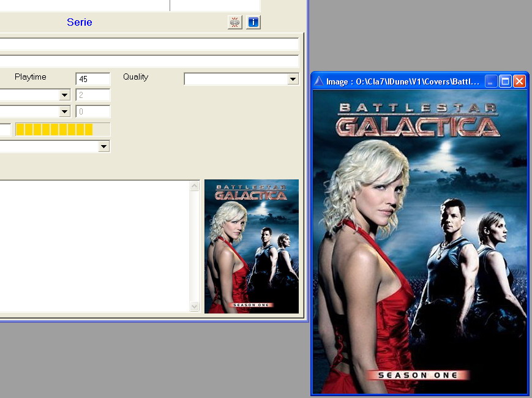Click the first long text field under Serie
The image size is (532, 398).
(149, 44)
